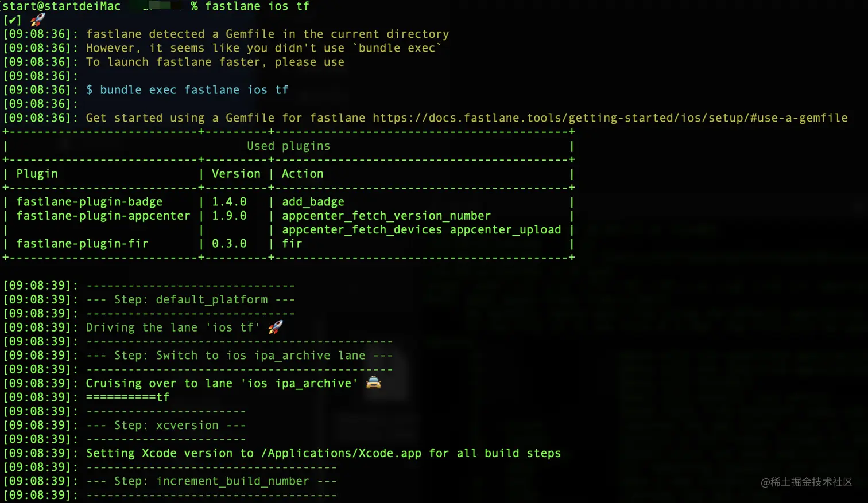Screen dimensions: 868x503
Task: Click the 'fastlane ios tf' typed command
Action: point(258,6)
